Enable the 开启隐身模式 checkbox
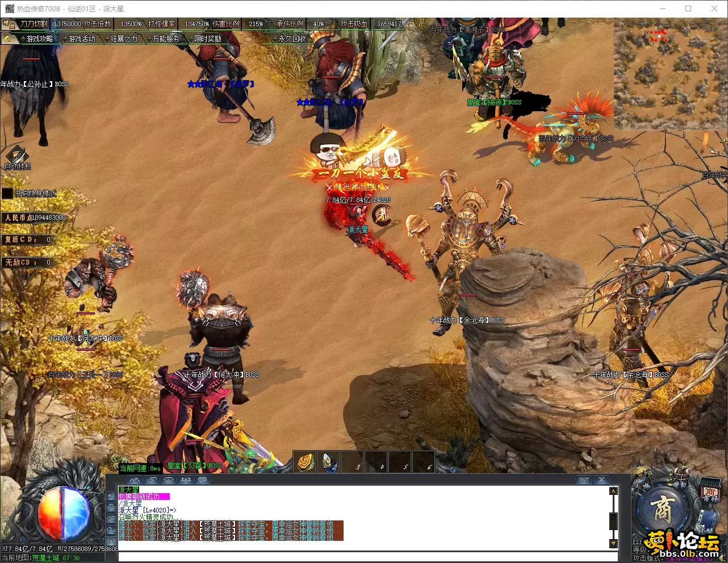Image resolution: width=728 pixels, height=563 pixels. (x=7, y=194)
